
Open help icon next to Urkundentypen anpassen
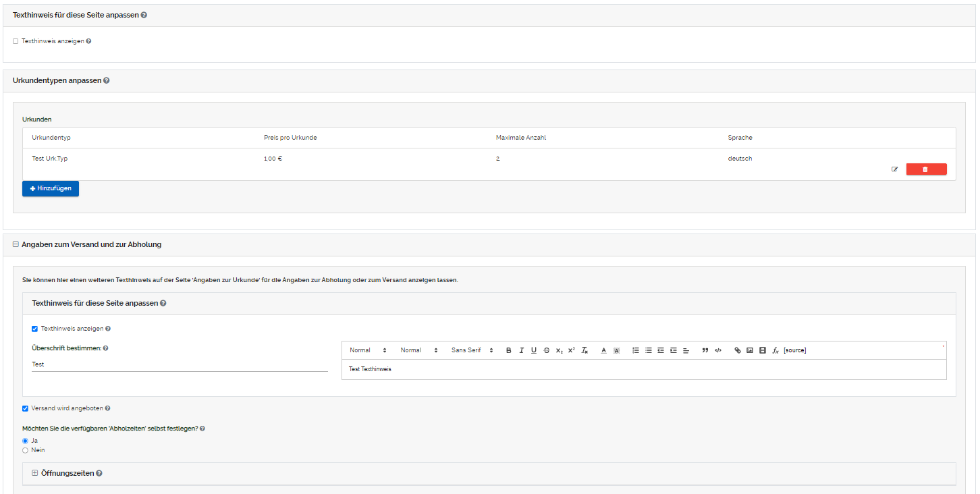point(107,80)
